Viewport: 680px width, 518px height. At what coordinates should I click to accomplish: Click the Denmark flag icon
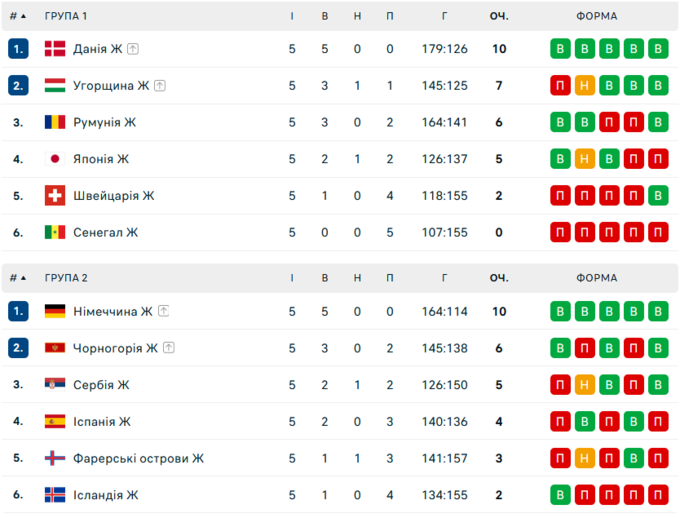pyautogui.click(x=55, y=49)
